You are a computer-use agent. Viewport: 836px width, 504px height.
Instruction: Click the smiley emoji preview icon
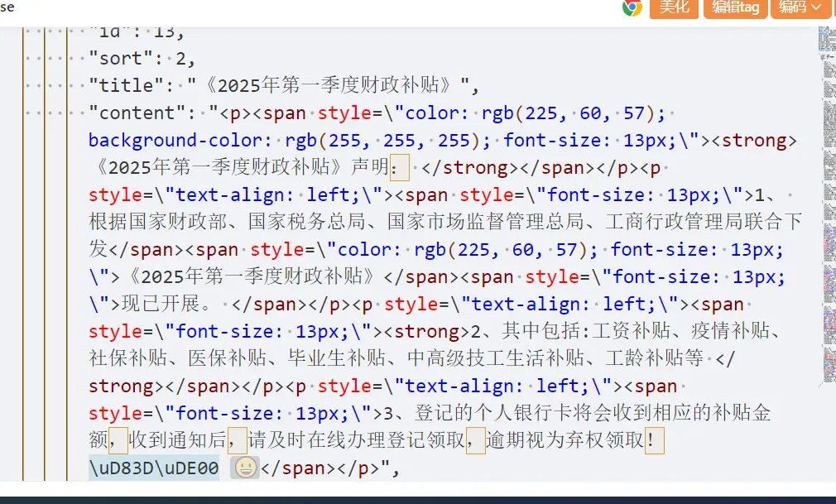pyautogui.click(x=244, y=468)
